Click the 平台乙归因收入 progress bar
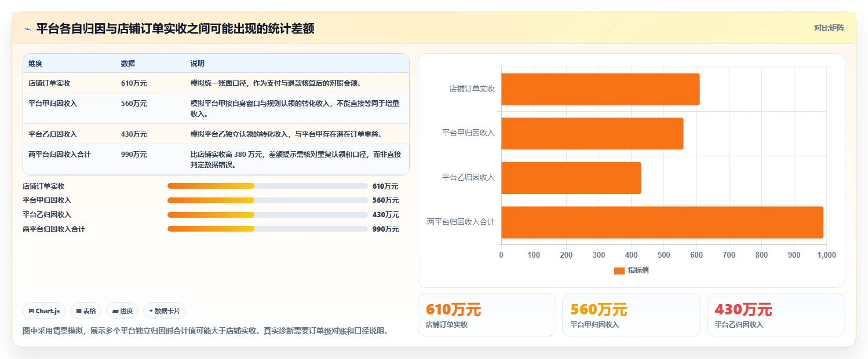 (x=267, y=214)
